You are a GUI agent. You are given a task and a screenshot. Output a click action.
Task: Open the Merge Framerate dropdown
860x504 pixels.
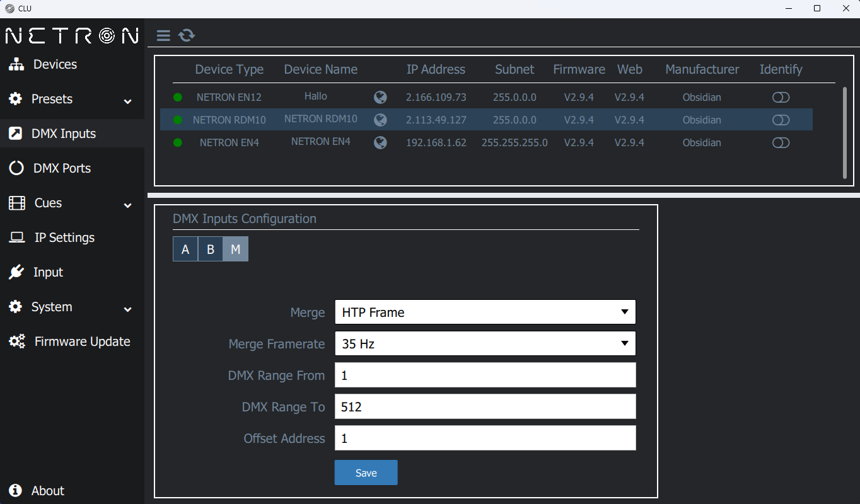[484, 343]
